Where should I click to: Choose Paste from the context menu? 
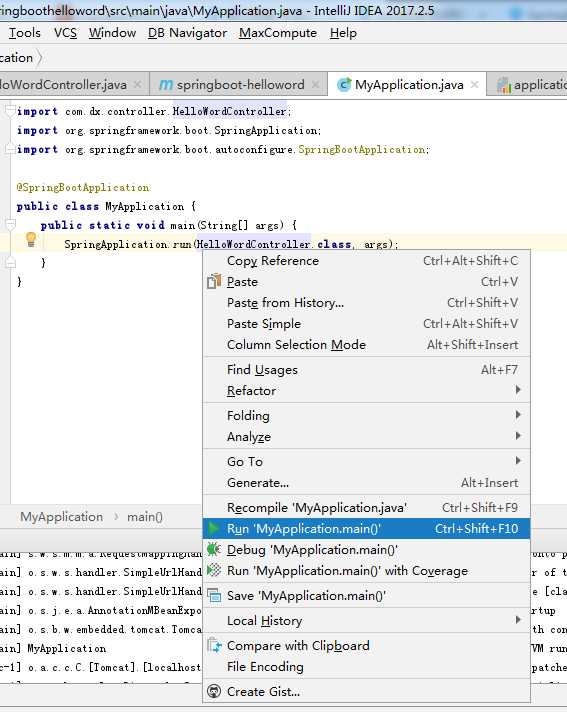point(366,282)
